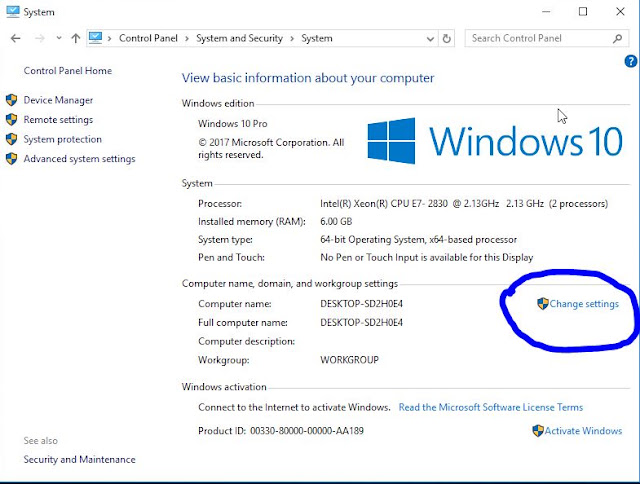The height and width of the screenshot is (484, 640).
Task: Refresh the System page
Action: click(447, 39)
